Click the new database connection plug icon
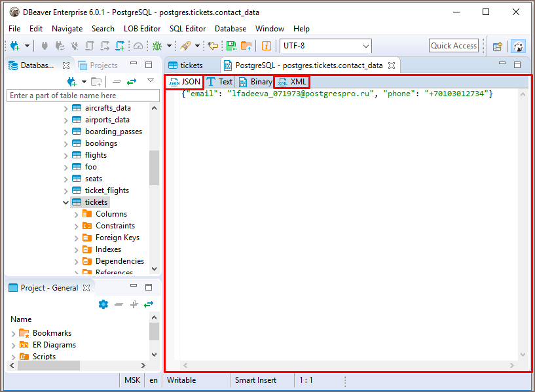Screen dimensions: 535x392 click(x=14, y=46)
